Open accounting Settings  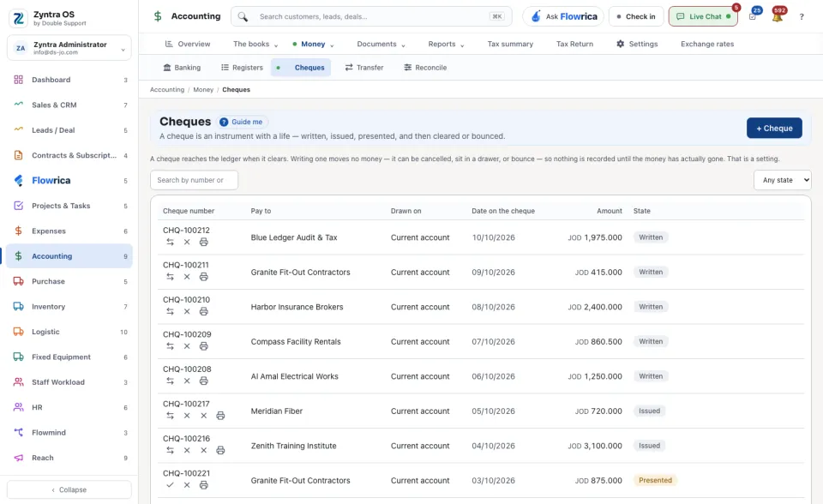tap(637, 44)
